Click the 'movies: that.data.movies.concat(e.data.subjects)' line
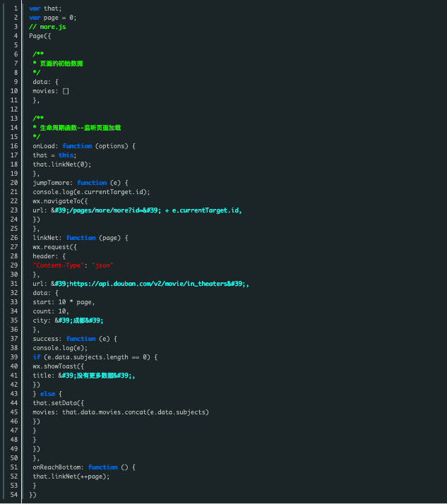This screenshot has height=504, width=447. (121, 412)
